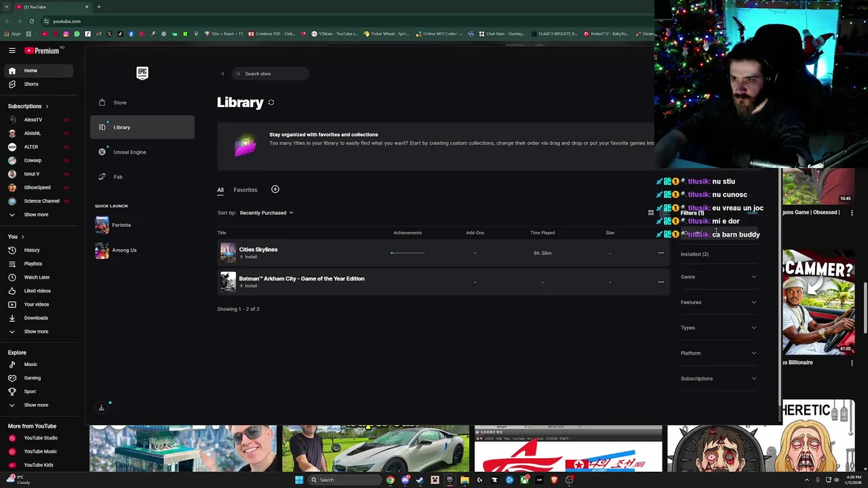Open the IShowSpeed subscription channel
Screen dimensions: 868x488
pos(38,188)
